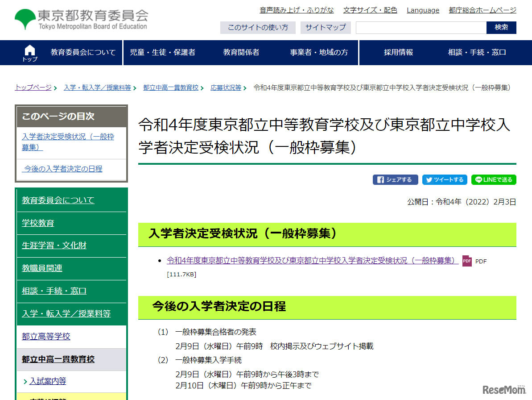
Task: Click the PDF file icon
Action: 467,261
